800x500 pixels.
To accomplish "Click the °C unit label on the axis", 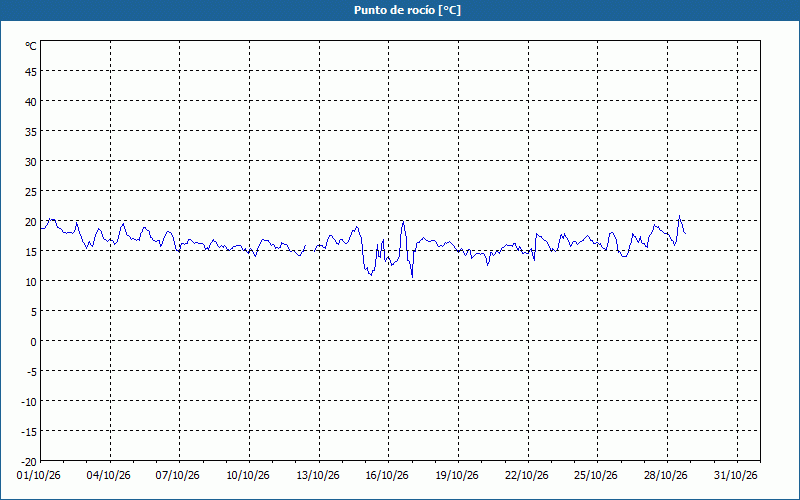I will tap(31, 46).
